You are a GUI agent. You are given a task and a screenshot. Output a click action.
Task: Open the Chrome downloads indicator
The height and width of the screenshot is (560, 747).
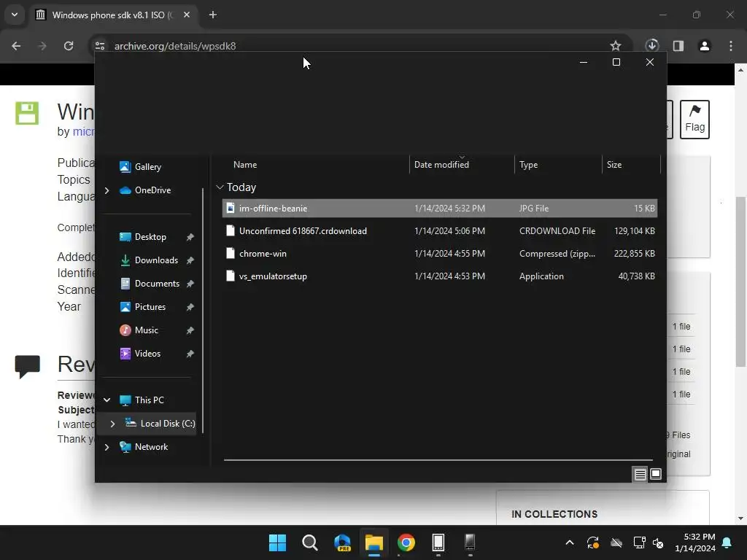tap(652, 45)
